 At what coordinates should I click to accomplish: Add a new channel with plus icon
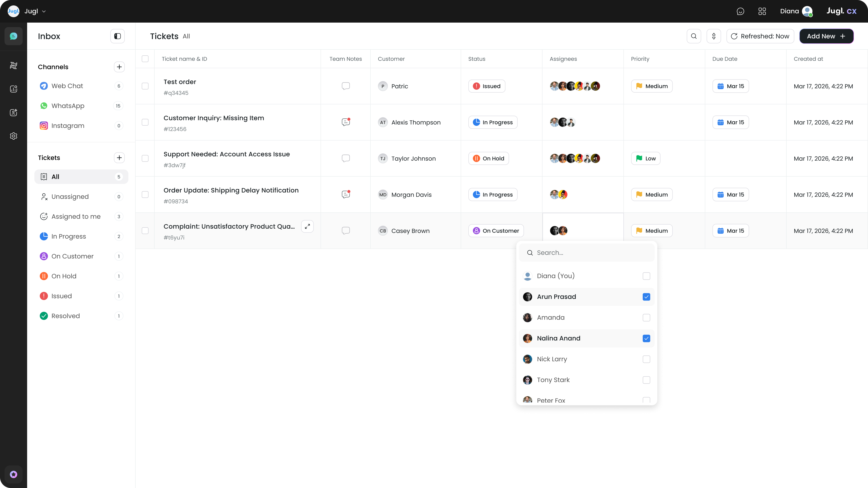pyautogui.click(x=119, y=67)
